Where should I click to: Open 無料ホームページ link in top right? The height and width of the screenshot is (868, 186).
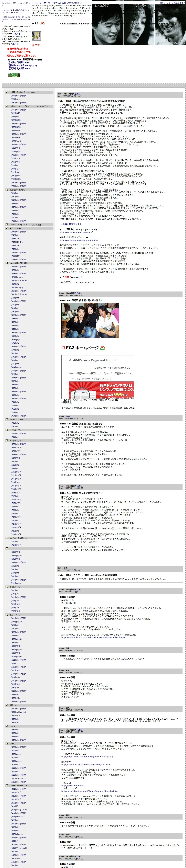[166, 3]
